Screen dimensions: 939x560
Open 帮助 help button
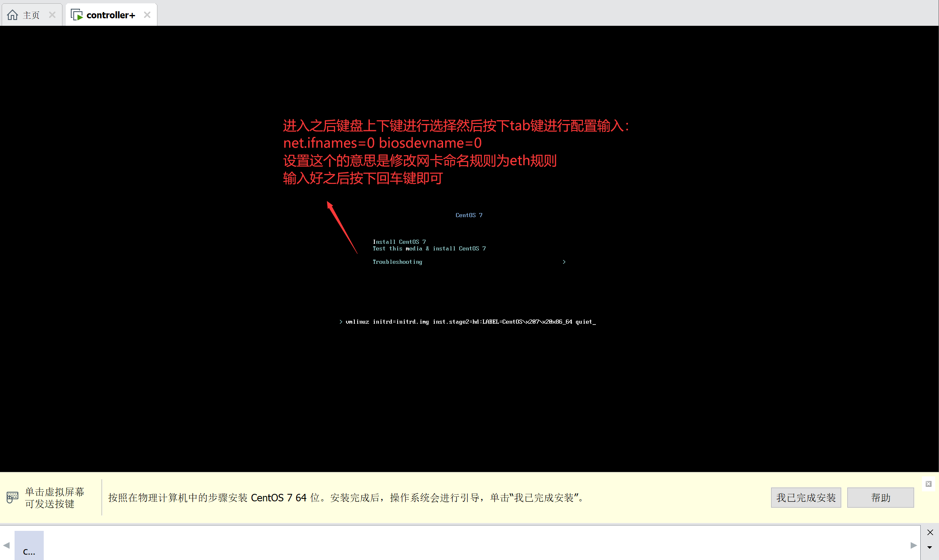pyautogui.click(x=880, y=498)
